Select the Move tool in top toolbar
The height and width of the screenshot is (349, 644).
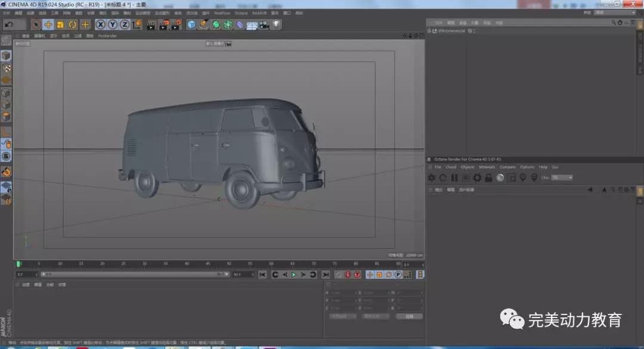48,24
